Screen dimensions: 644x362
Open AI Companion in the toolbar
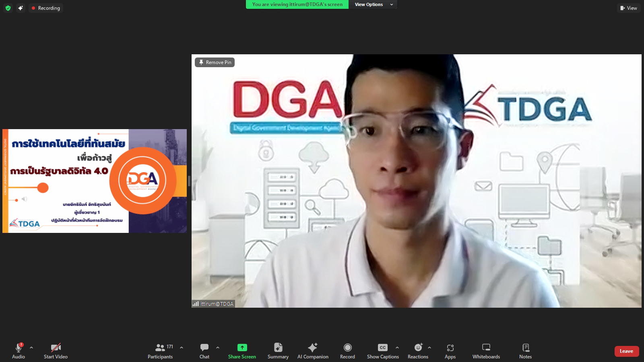tap(313, 351)
